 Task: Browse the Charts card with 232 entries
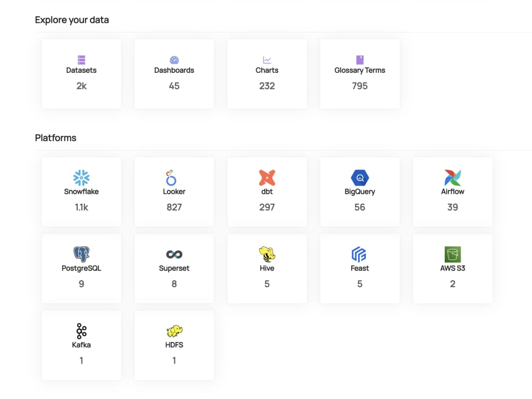pos(267,73)
